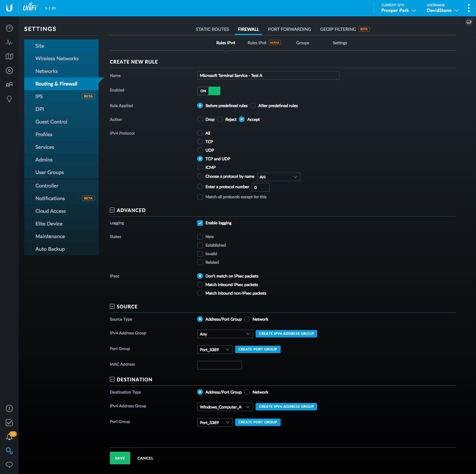This screenshot has width=476, height=474.
Task: Select the ICMP protocol radio button
Action: click(200, 167)
